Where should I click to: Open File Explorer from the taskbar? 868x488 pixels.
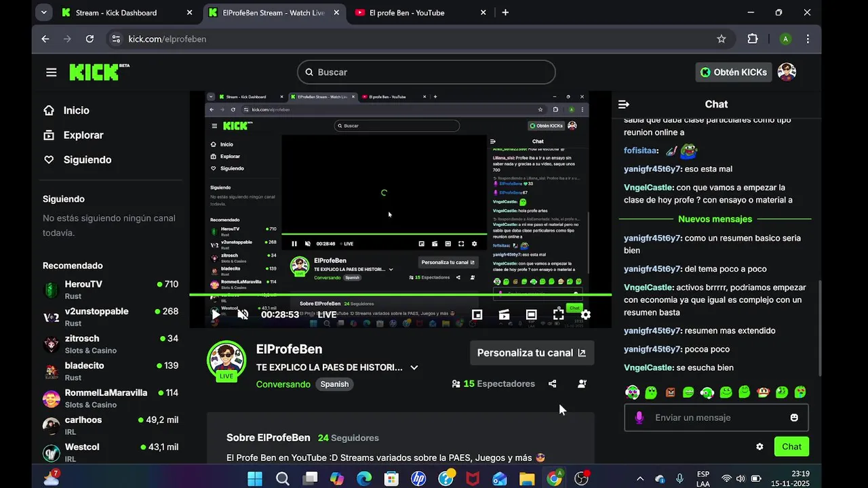[x=527, y=479]
